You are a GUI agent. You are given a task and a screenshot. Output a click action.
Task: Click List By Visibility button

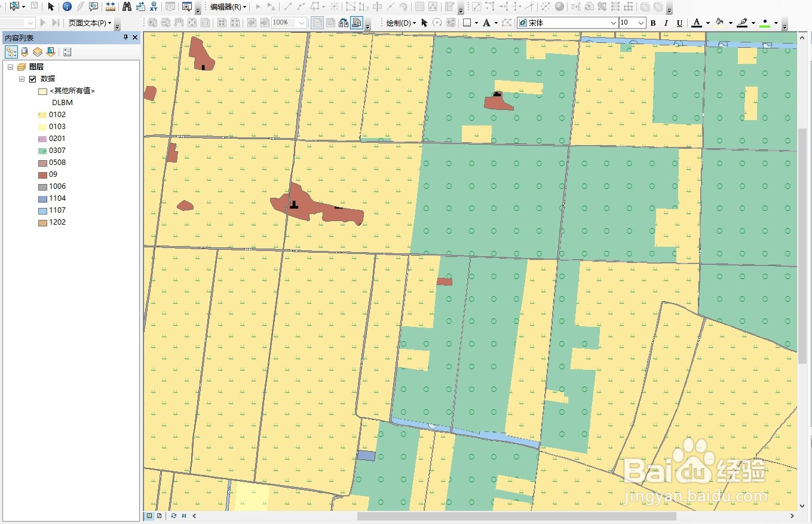click(38, 52)
